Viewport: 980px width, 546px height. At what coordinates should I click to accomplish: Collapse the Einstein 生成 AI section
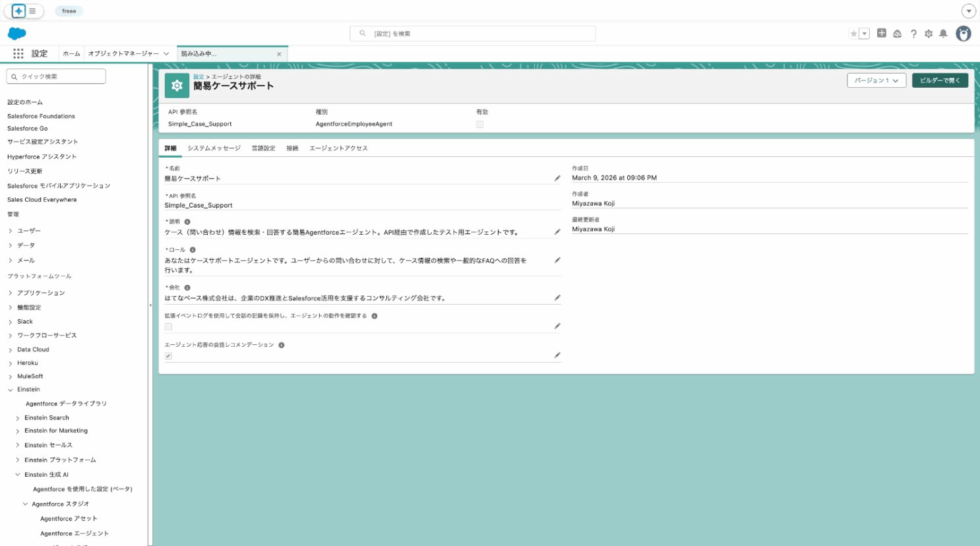(x=16, y=474)
